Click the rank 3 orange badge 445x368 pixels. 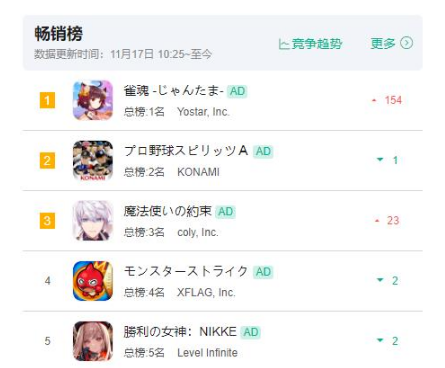(x=47, y=221)
